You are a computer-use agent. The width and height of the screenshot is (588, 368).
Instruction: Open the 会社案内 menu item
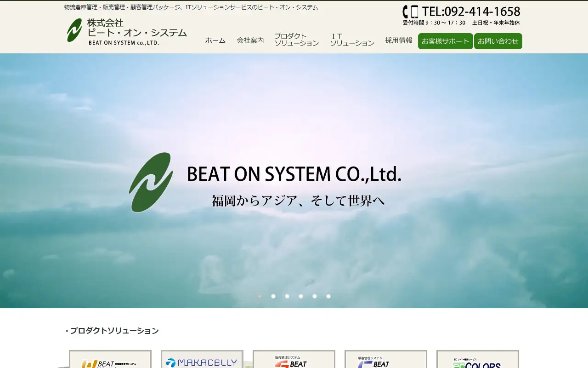pos(250,40)
